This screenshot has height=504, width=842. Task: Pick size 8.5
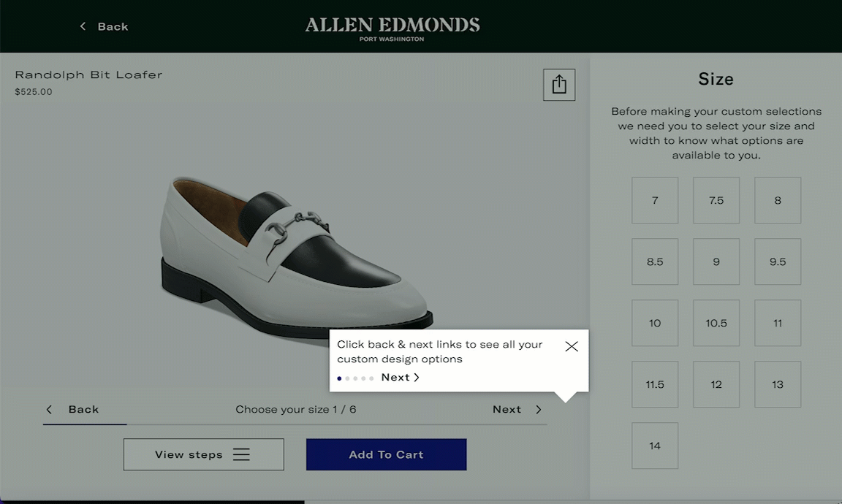click(x=655, y=261)
